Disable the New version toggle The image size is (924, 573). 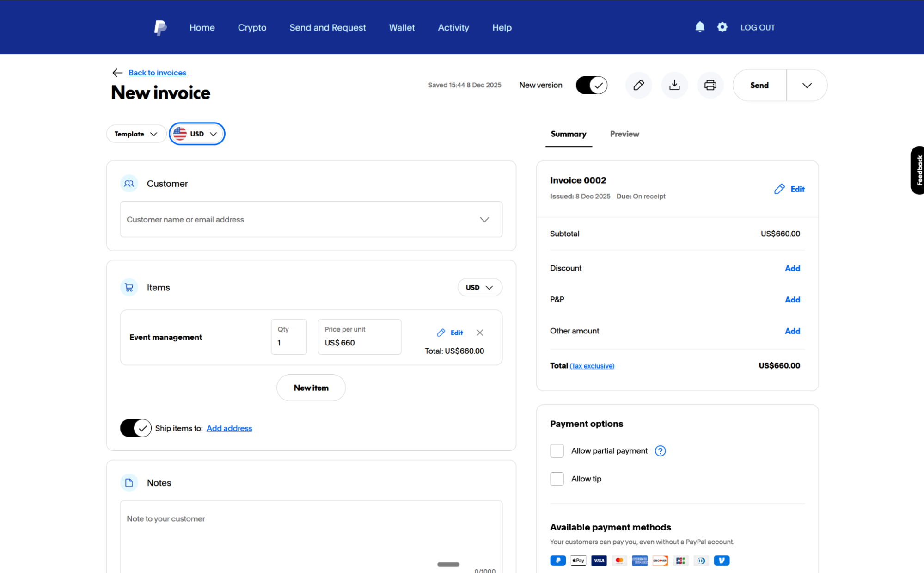click(591, 85)
